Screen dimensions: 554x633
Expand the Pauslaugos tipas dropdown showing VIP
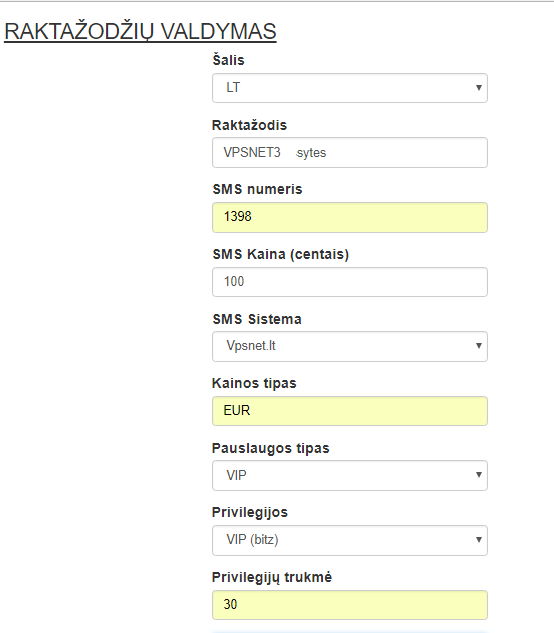(x=350, y=475)
